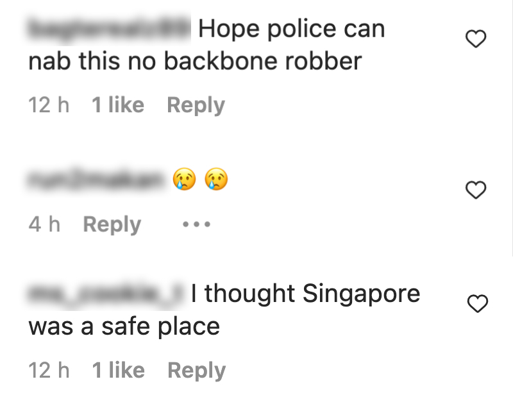Viewport: 513px width, 420px height.
Task: Like the 'I thought Singapore' comment
Action: coord(478,303)
